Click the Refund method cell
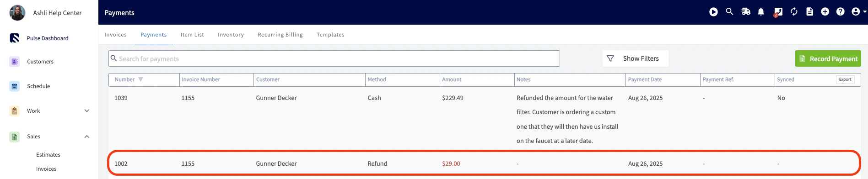868x179 pixels. coord(377,163)
